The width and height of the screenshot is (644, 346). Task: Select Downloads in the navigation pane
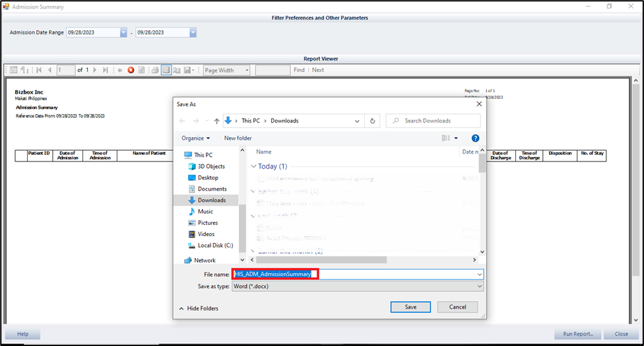point(211,200)
